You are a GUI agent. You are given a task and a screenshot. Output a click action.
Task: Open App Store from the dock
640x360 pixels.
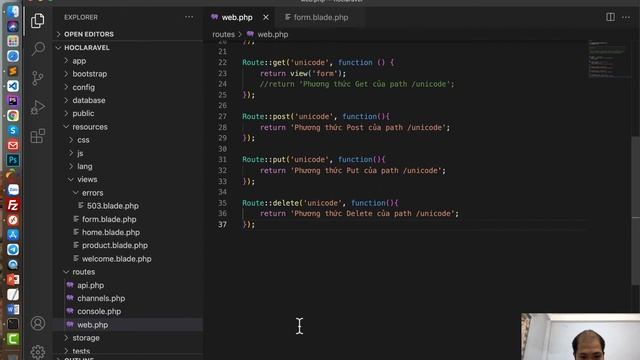click(x=13, y=235)
